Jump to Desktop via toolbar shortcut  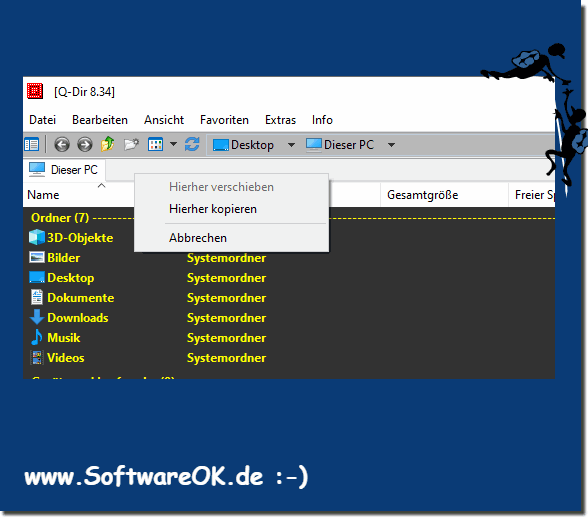pos(243,145)
